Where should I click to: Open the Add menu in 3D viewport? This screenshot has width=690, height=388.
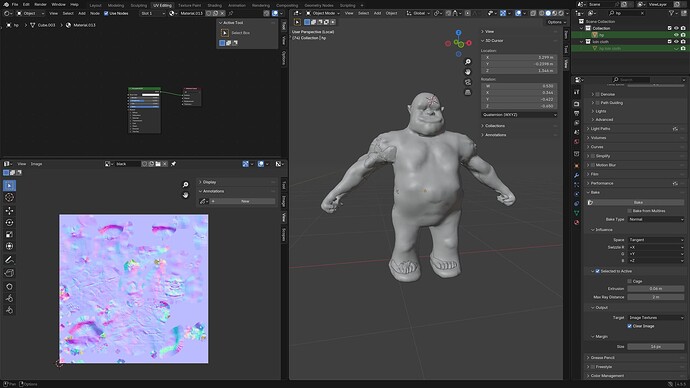[377, 13]
